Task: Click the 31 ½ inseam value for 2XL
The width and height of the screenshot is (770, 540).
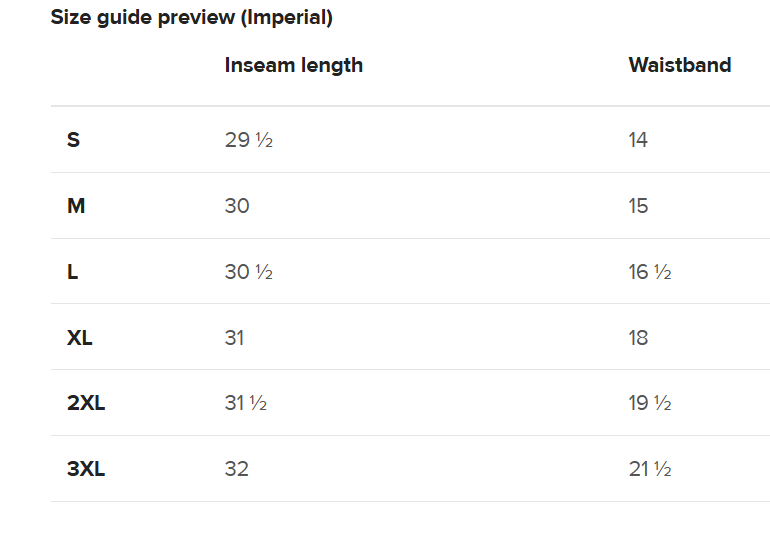Action: (245, 404)
